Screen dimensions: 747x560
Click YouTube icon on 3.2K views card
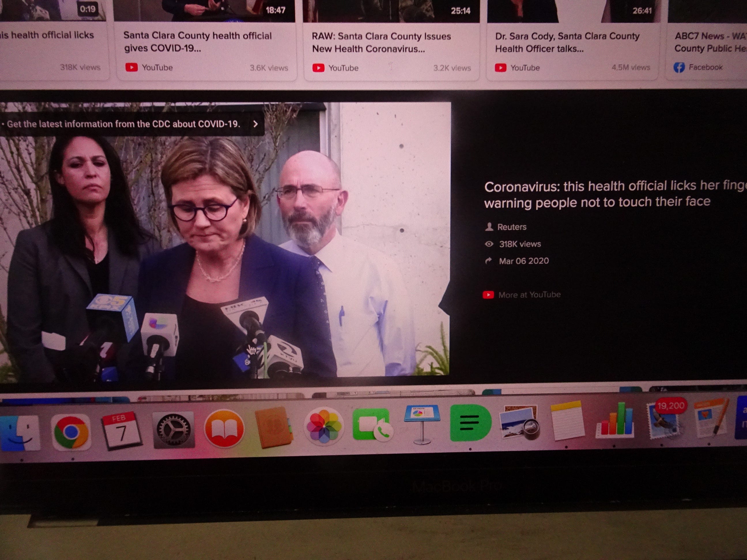tap(318, 68)
